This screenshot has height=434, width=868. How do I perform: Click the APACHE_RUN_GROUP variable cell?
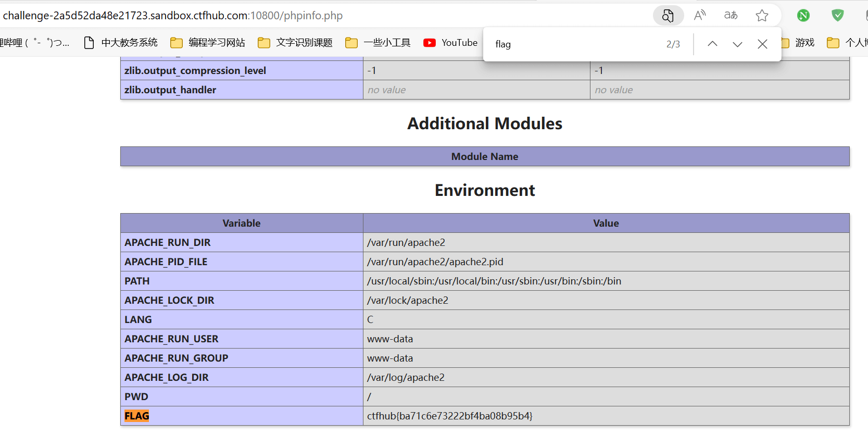(x=242, y=358)
